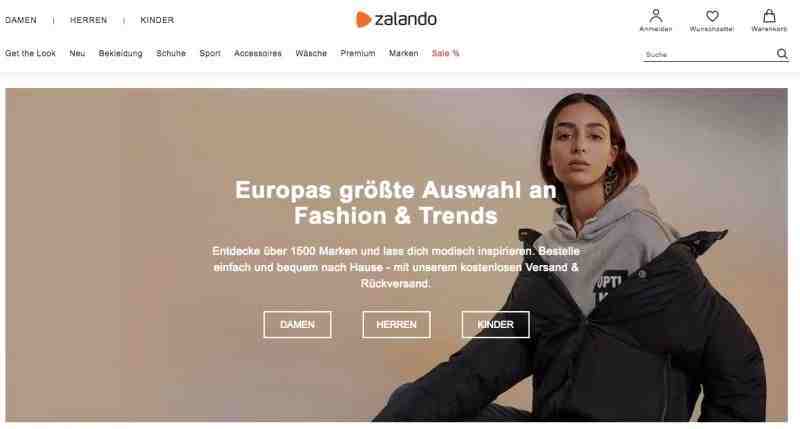The image size is (800, 429).
Task: Open the Wunschzettel heart icon
Action: pyautogui.click(x=712, y=16)
